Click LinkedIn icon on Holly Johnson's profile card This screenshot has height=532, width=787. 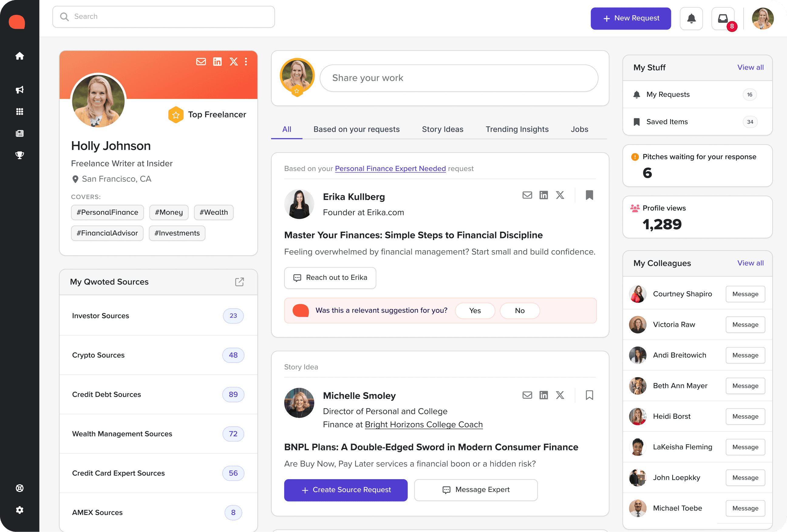(217, 62)
